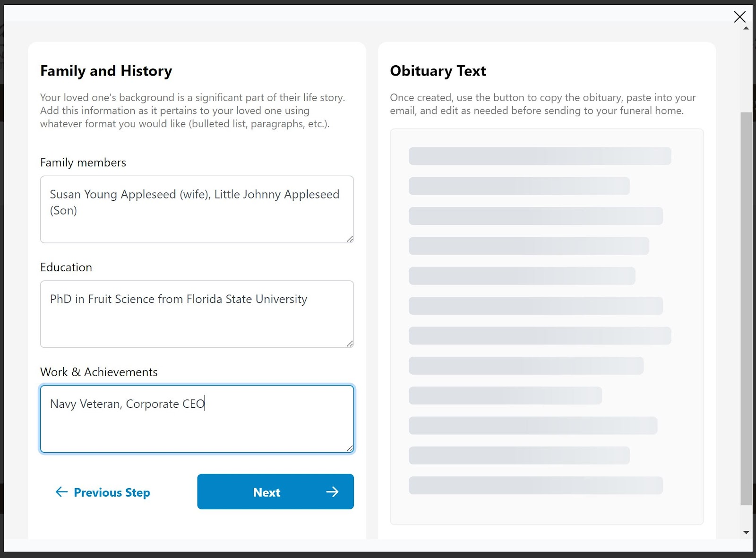Click the Work & Achievements resize handle
This screenshot has height=558, width=756.
click(350, 448)
